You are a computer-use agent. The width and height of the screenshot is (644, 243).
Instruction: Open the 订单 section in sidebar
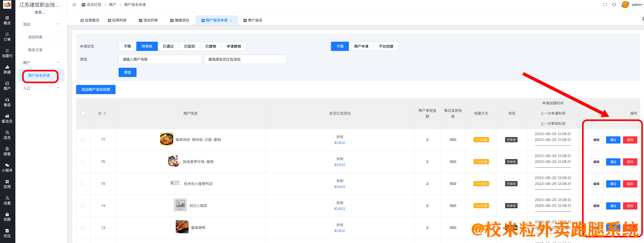pos(7,37)
